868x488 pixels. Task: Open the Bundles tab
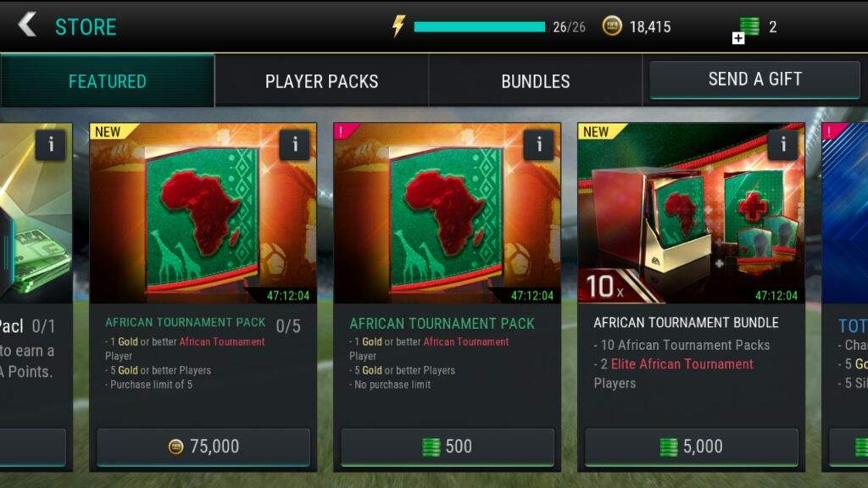click(536, 81)
